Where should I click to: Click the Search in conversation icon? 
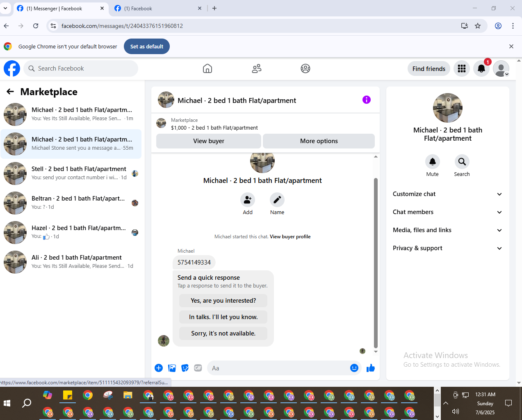click(x=462, y=162)
